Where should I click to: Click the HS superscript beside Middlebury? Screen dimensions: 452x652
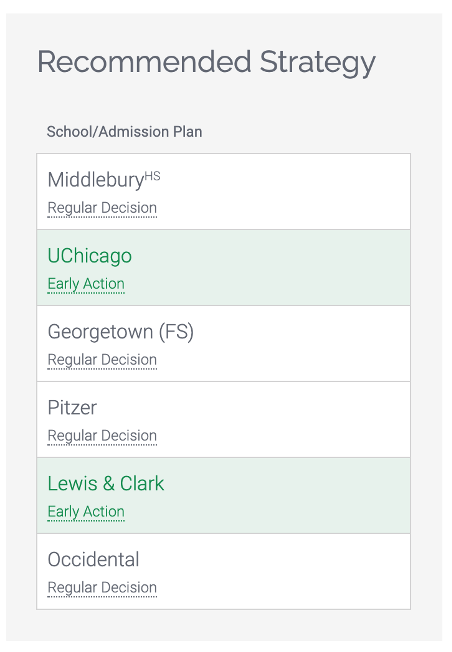coord(153,176)
